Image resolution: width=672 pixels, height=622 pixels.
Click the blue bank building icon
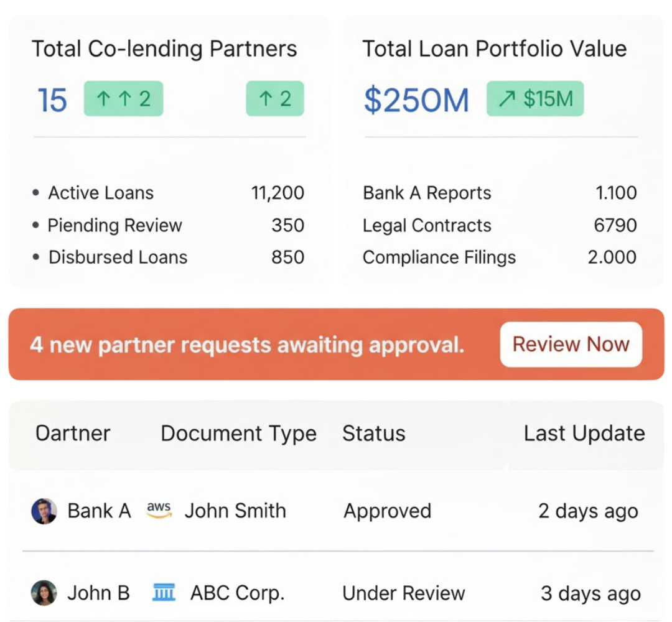click(164, 593)
